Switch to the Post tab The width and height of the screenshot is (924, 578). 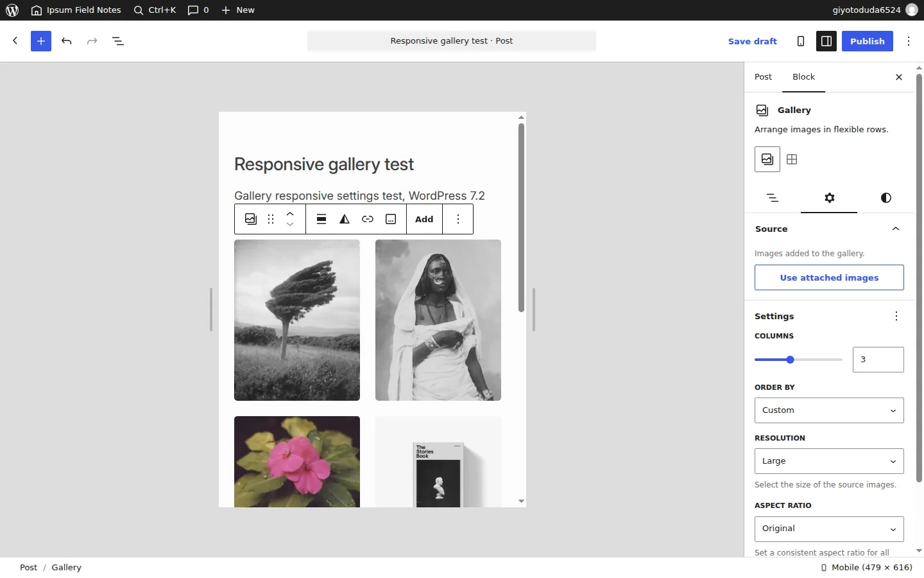point(763,77)
